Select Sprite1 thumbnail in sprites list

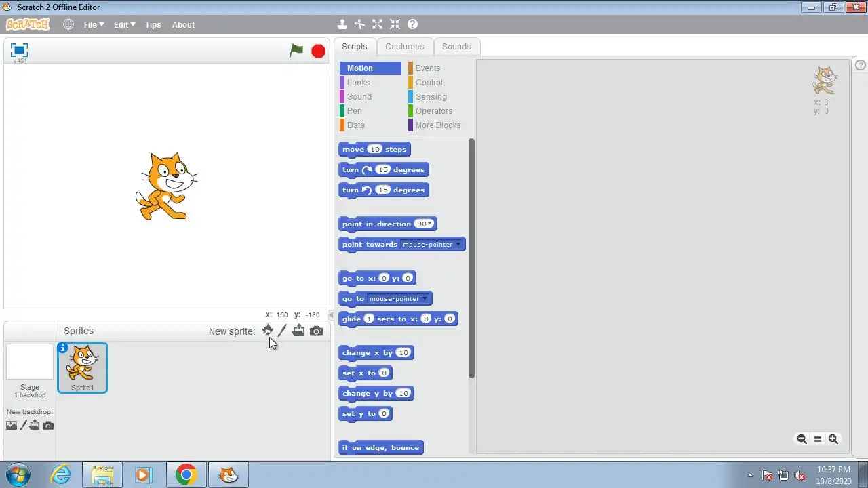[83, 368]
